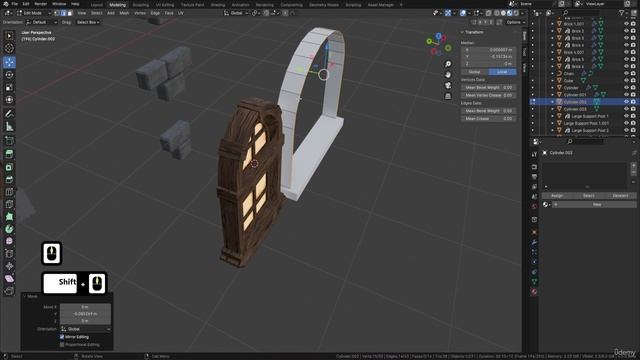Screen dimensions: 640x360
Task: Click the edges Mean Crease slider
Action: click(489, 119)
